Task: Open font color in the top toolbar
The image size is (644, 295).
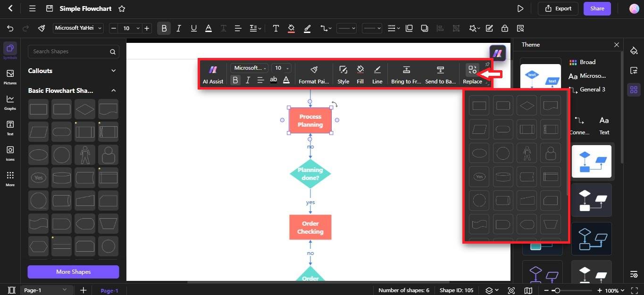Action: (208, 28)
